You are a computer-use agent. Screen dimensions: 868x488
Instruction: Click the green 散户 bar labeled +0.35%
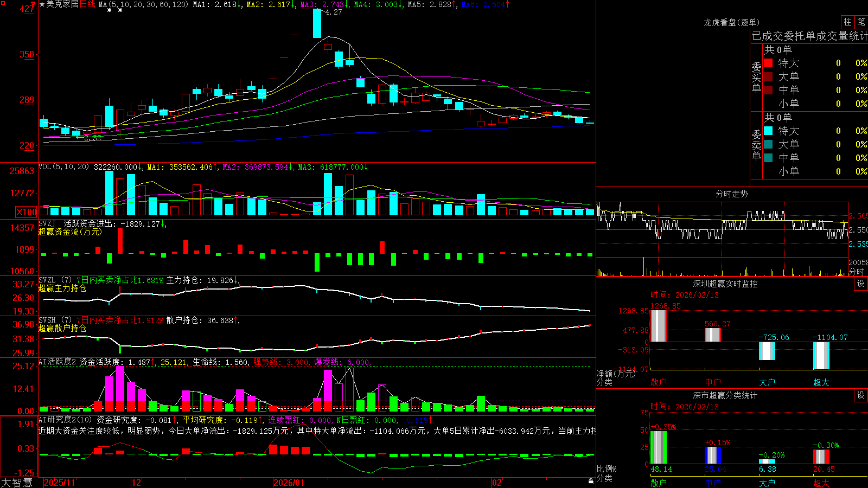point(658,447)
